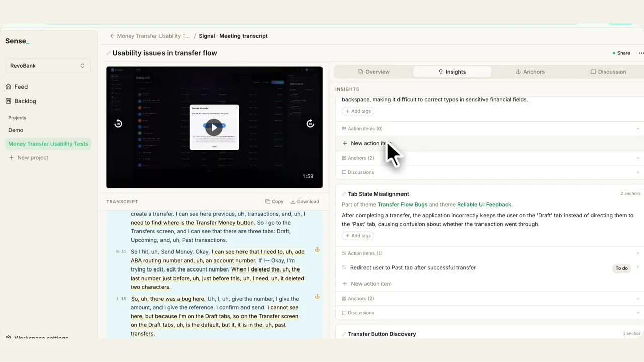Switch to the Insights tab
The image size is (644, 362).
coord(452,72)
